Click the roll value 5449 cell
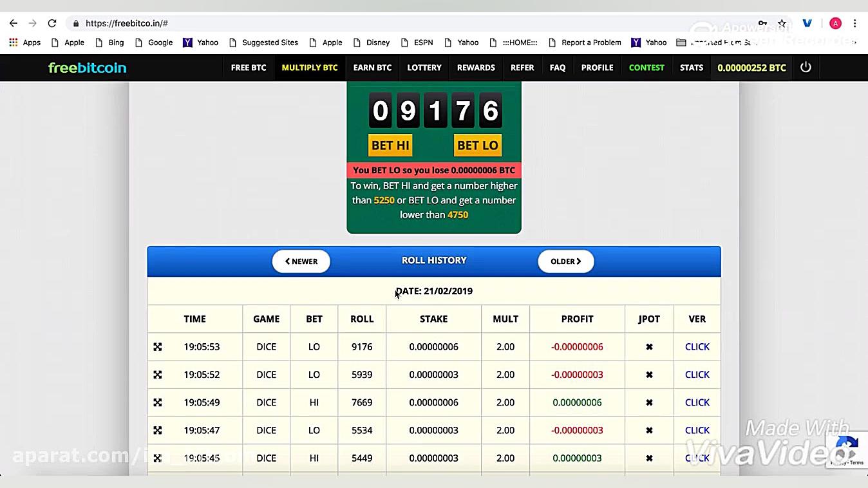868x488 pixels. [362, 458]
